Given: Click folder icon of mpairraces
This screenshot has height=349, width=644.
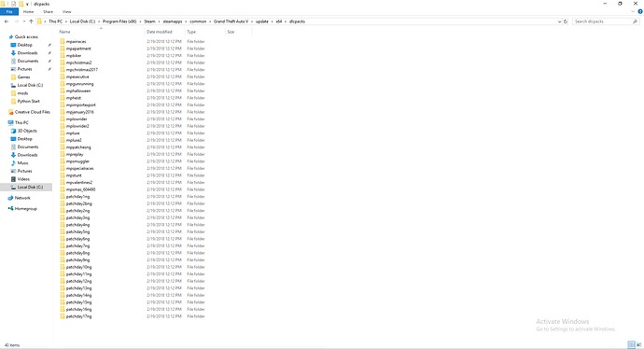Looking at the screenshot, I should [x=63, y=41].
